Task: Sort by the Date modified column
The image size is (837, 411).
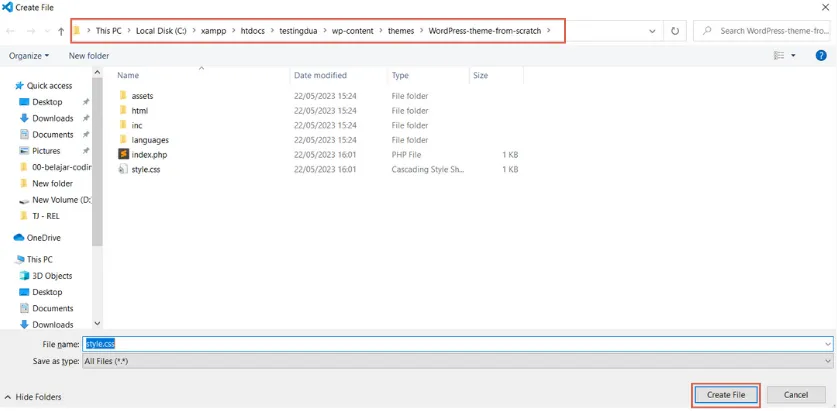Action: pos(320,76)
